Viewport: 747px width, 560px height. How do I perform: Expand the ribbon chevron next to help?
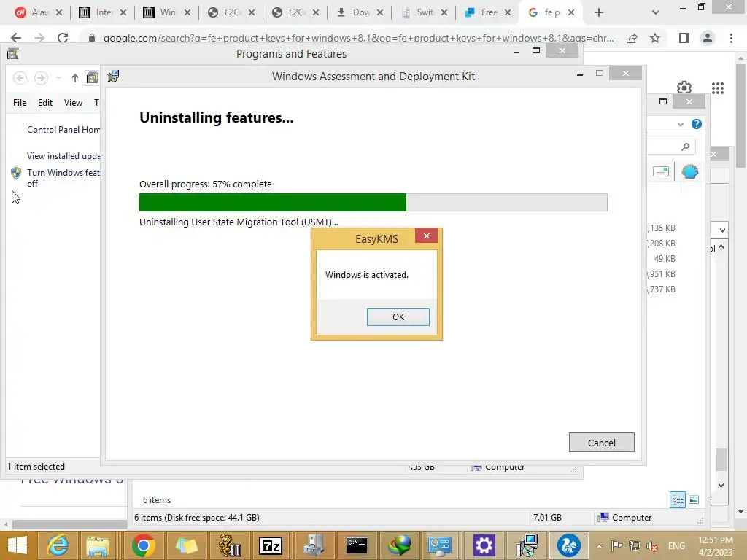coord(681,124)
